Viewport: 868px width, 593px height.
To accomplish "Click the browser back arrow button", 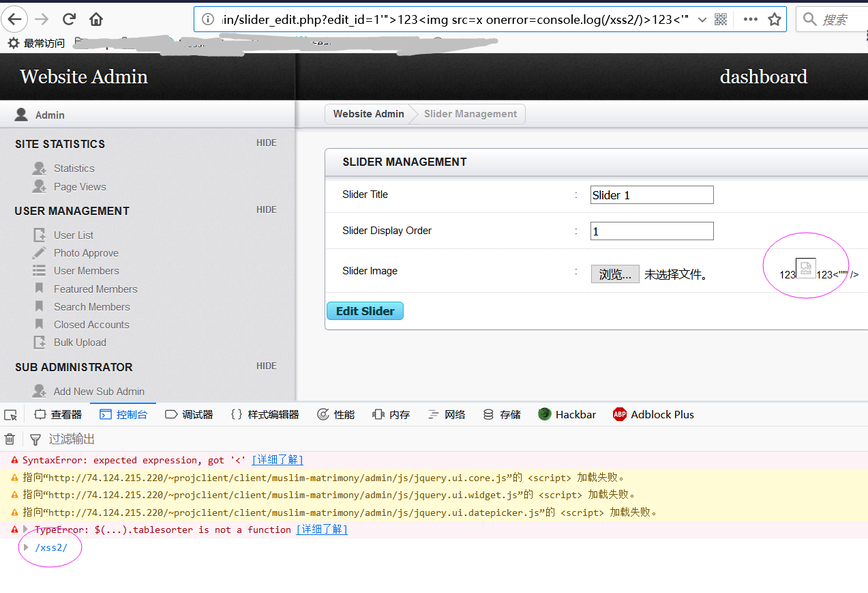I will [x=14, y=19].
